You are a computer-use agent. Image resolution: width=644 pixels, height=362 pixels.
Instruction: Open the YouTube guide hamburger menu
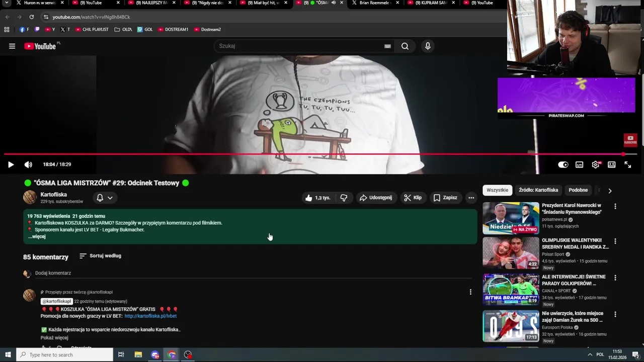click(12, 46)
